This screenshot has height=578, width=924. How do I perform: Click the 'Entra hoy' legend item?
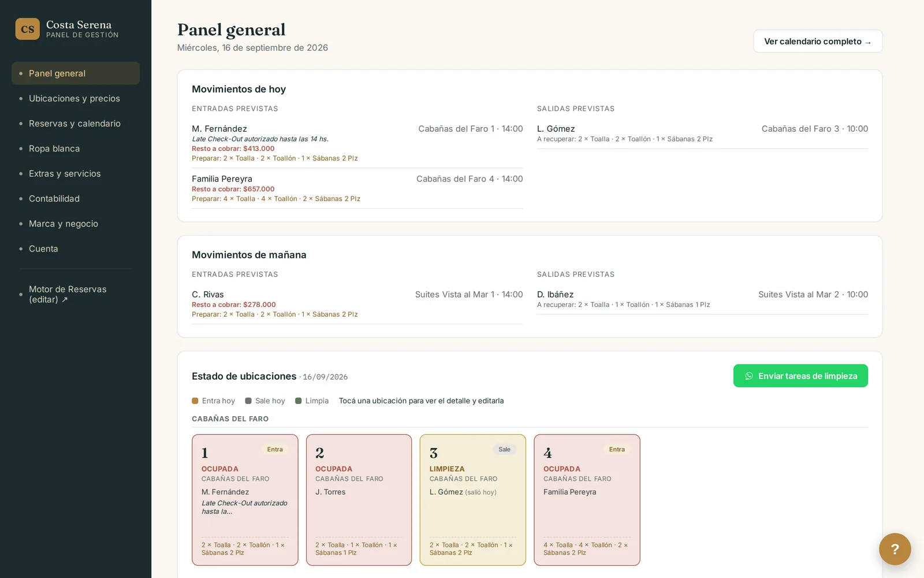[x=213, y=401]
